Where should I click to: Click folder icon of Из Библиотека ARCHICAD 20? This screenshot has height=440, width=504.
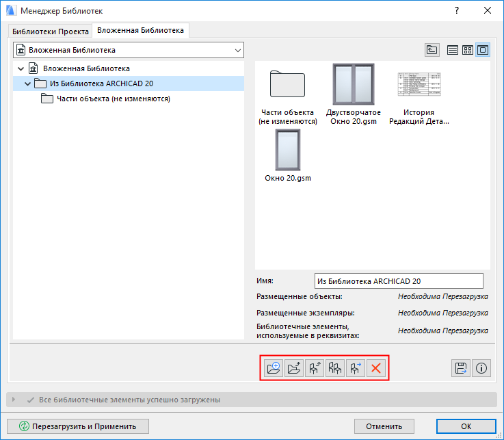[40, 83]
